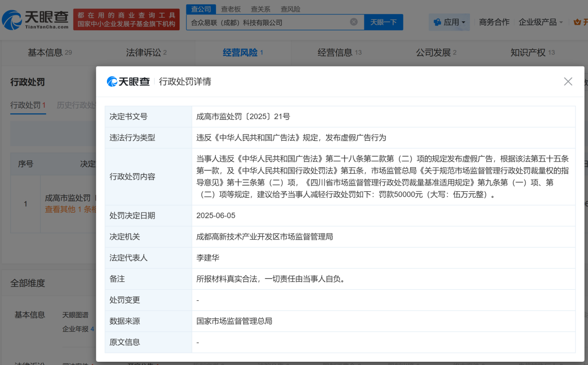Switch to the 查老板 search tab
588x365 pixels.
pos(231,8)
